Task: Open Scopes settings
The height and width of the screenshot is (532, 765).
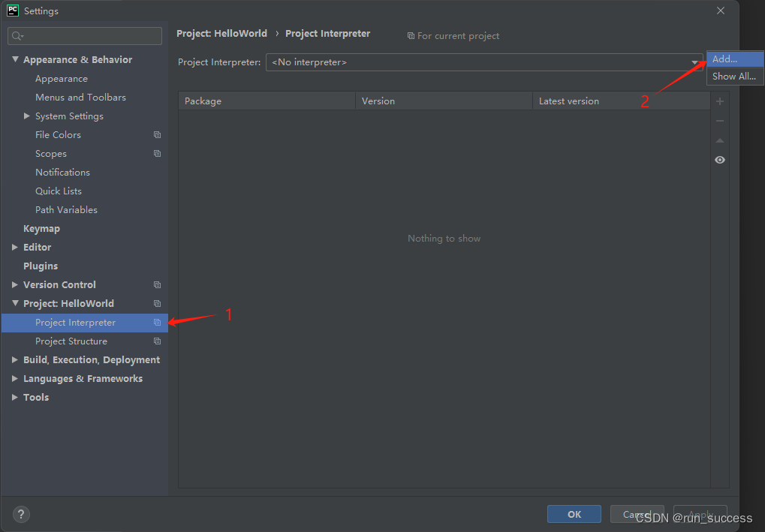Action: (x=51, y=154)
